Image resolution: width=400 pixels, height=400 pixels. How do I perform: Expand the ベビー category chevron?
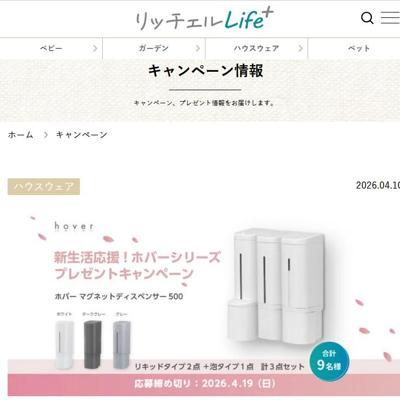coord(95,49)
